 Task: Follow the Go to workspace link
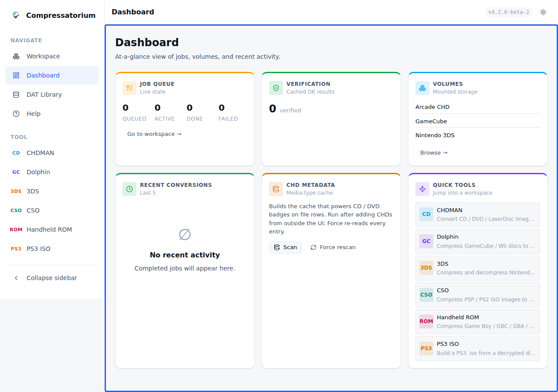pyautogui.click(x=154, y=134)
